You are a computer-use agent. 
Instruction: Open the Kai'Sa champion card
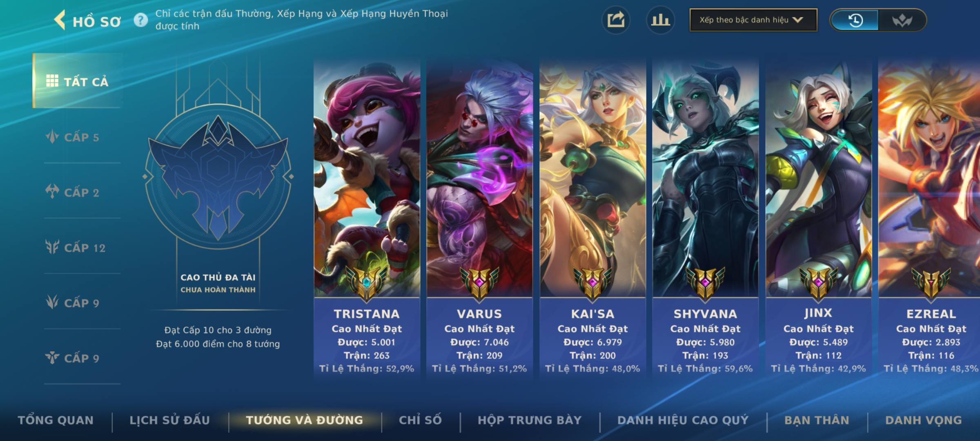(x=592, y=218)
